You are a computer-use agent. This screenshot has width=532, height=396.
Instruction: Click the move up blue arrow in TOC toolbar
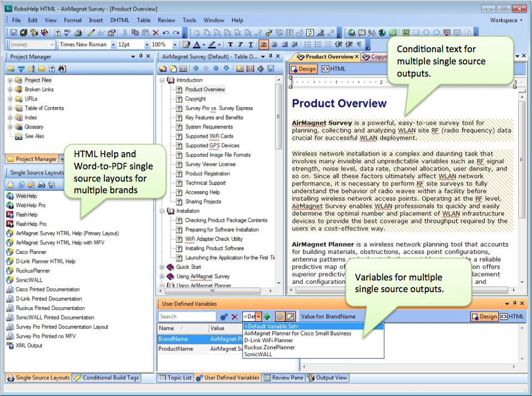pos(216,69)
